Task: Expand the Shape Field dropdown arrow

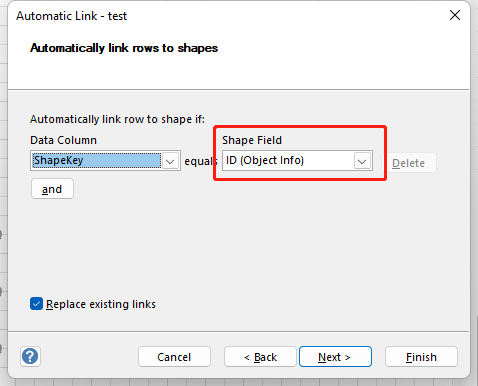Action: click(362, 161)
